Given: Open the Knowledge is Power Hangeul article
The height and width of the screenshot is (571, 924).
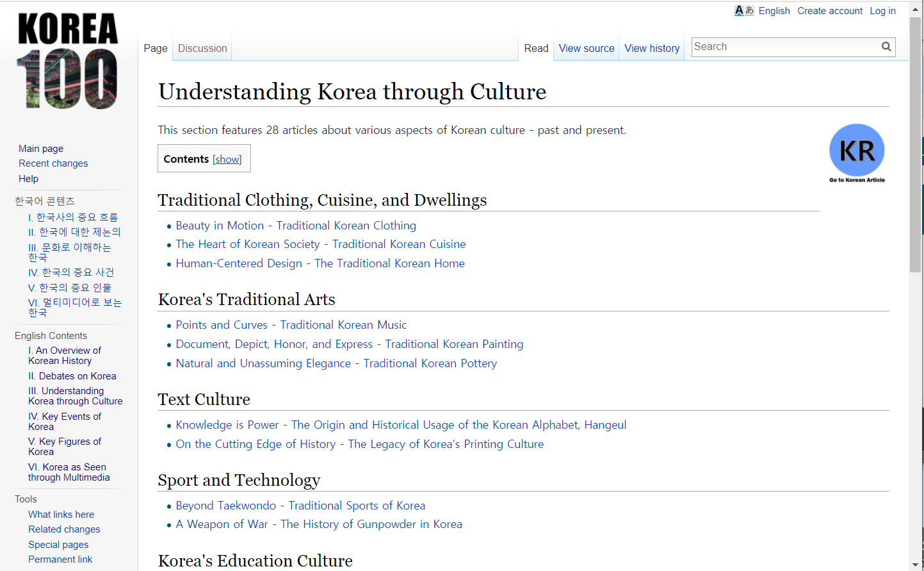Looking at the screenshot, I should (x=401, y=425).
